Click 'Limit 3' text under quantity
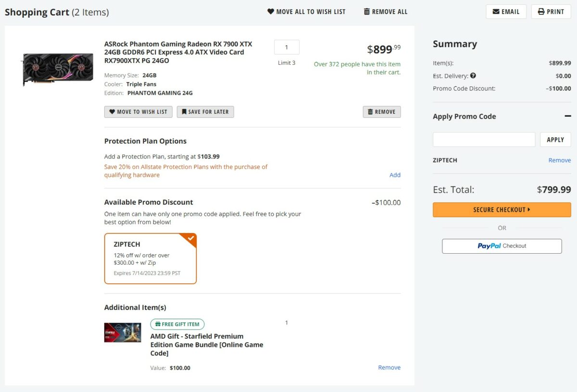 point(287,63)
